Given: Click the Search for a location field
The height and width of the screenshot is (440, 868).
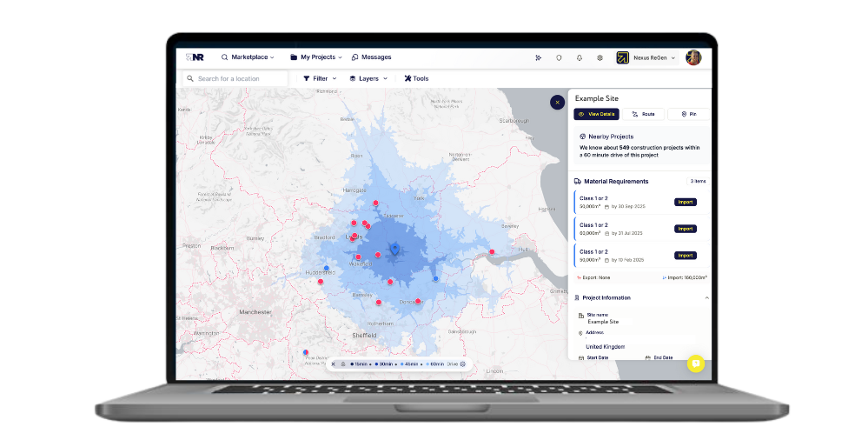Looking at the screenshot, I should point(235,78).
